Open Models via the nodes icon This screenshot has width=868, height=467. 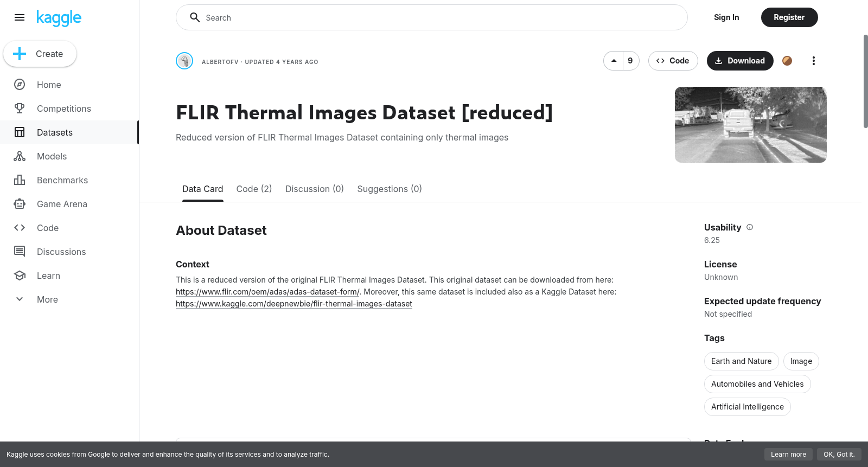coord(20,156)
